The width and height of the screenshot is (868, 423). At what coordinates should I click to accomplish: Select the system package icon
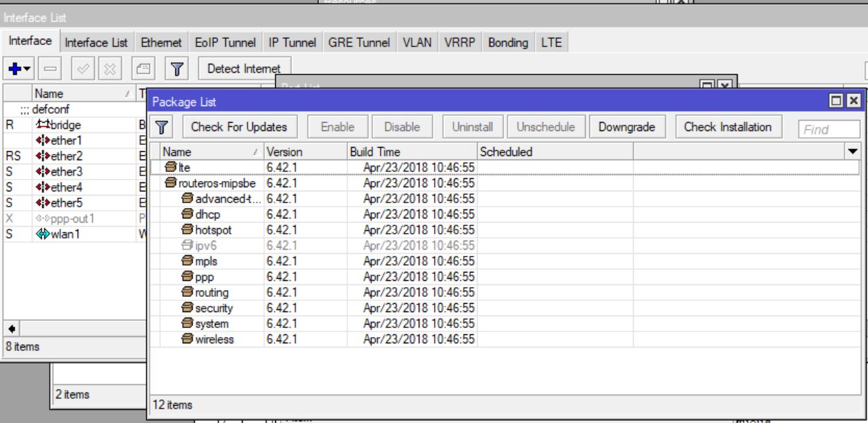coord(187,323)
